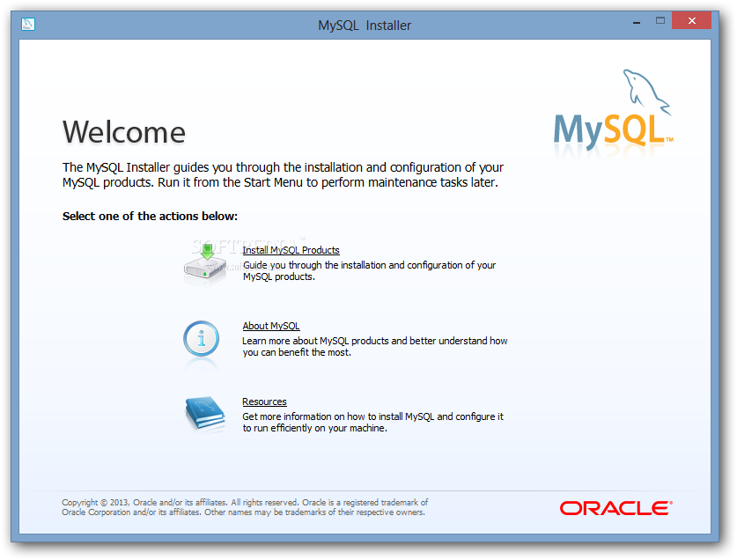The height and width of the screenshot is (560, 737).
Task: Click the red Oracle logo
Action: tap(616, 508)
